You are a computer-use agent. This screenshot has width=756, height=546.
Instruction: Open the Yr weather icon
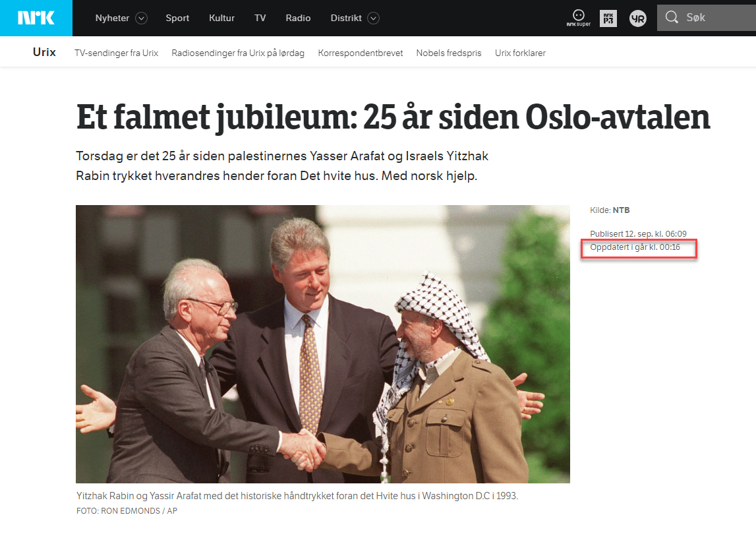coord(638,18)
